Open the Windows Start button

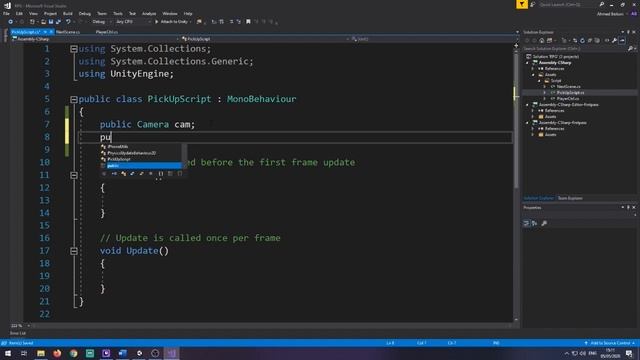(8, 353)
